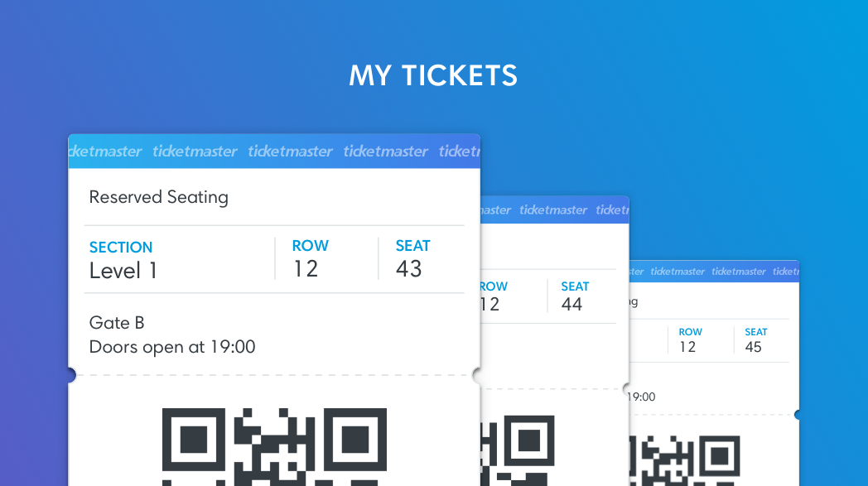Click the SEAT label on the front ticket

pyautogui.click(x=412, y=246)
